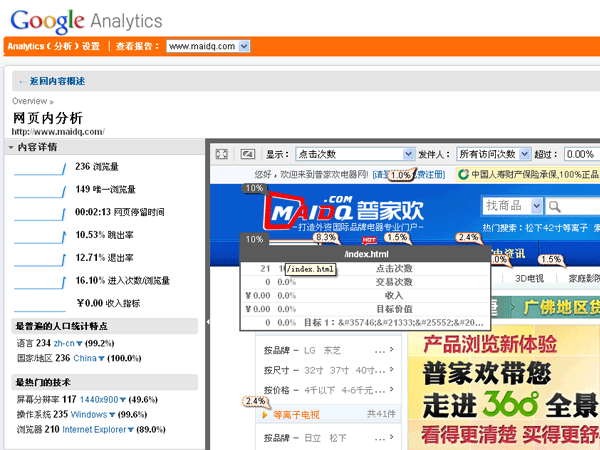
Task: Select the 3D电视 navigation tab
Action: 529,279
